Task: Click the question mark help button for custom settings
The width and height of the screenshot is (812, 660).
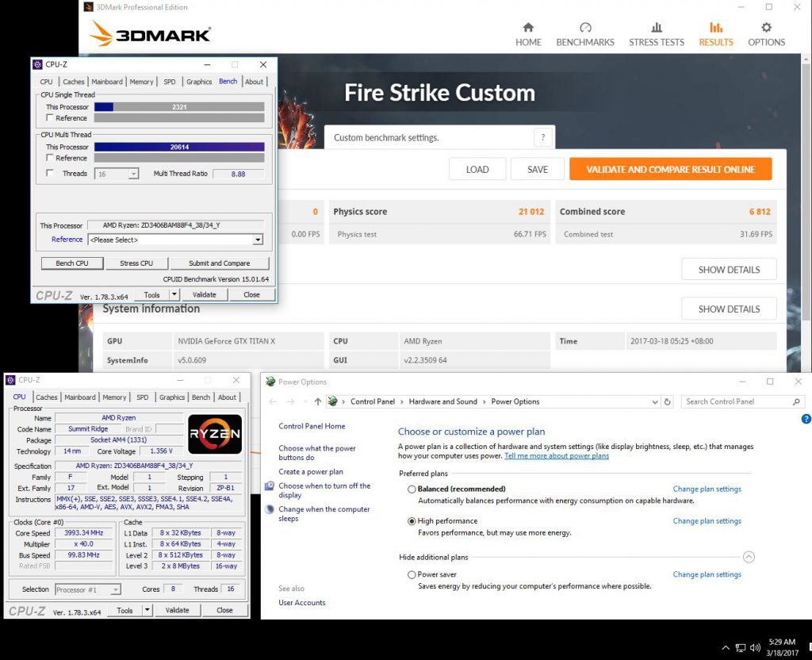Action: [x=542, y=137]
